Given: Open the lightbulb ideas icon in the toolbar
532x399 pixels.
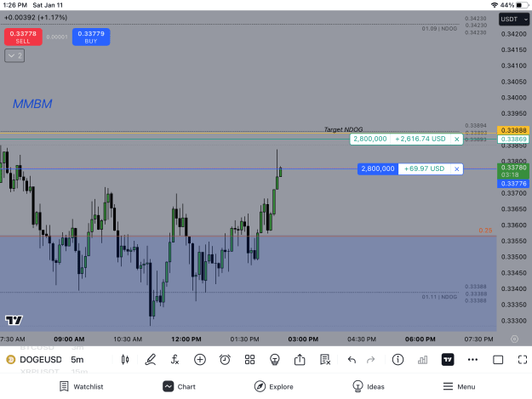Looking at the screenshot, I should click(x=274, y=360).
